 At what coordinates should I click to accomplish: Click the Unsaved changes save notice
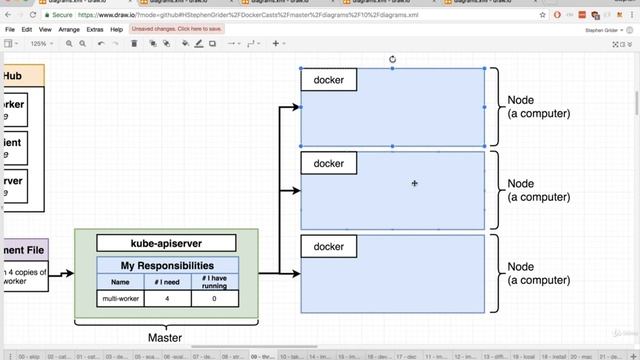pos(176,29)
